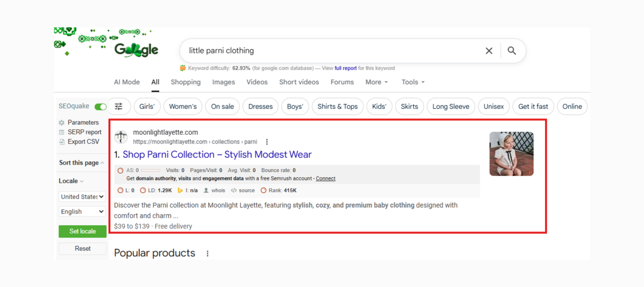The image size is (644, 287).
Task: Open the United States locale dropdown
Action: coord(82,197)
